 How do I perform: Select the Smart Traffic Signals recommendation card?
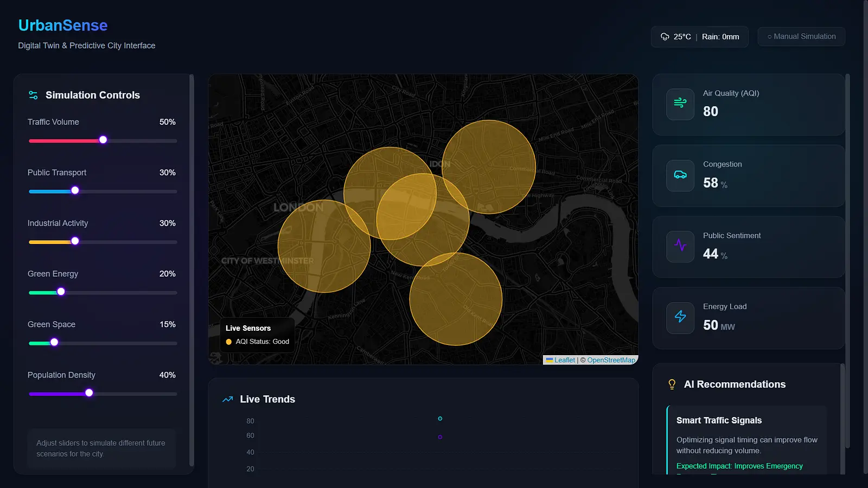(746, 439)
